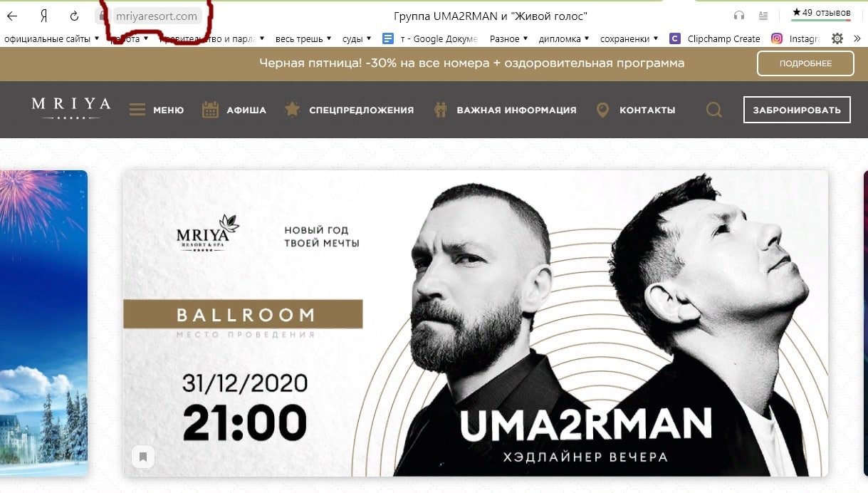Click the mriyaresort.com address field
The height and width of the screenshot is (493, 868).
[156, 16]
